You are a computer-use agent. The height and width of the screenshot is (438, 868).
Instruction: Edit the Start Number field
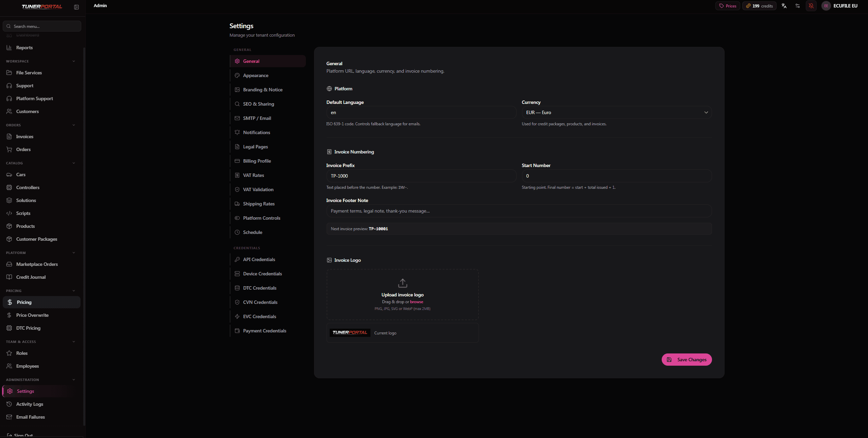coord(617,176)
